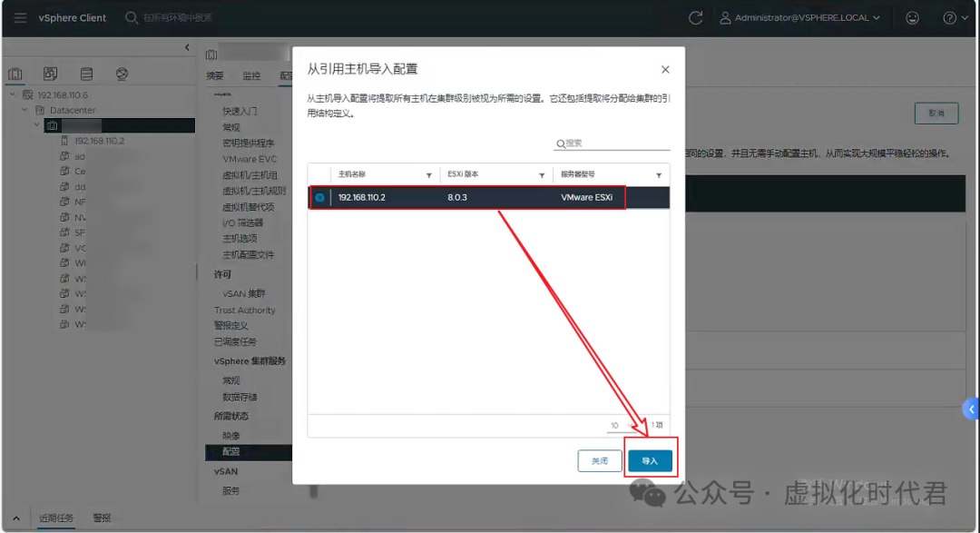Click the 导入 button in the dialog
This screenshot has height=533, width=980.
tap(651, 459)
